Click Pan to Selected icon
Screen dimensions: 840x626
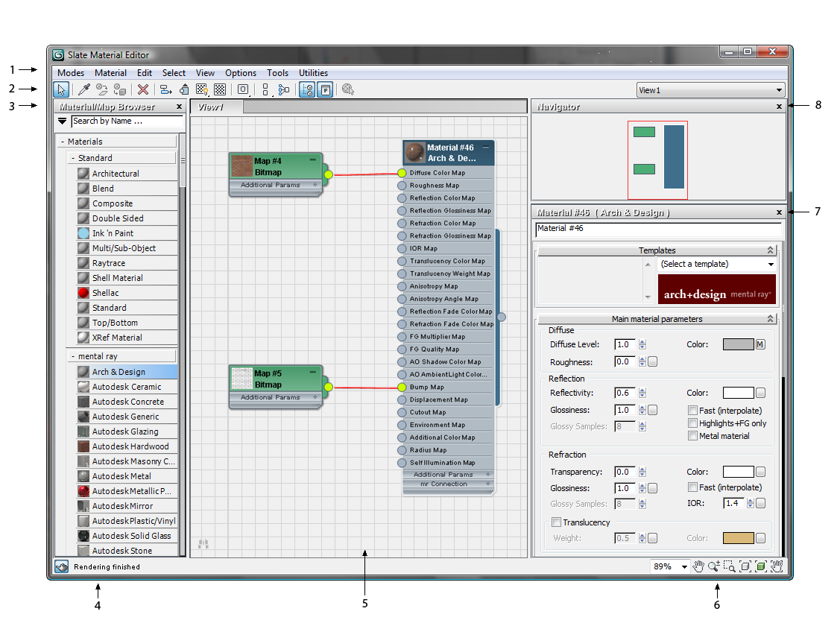click(777, 566)
